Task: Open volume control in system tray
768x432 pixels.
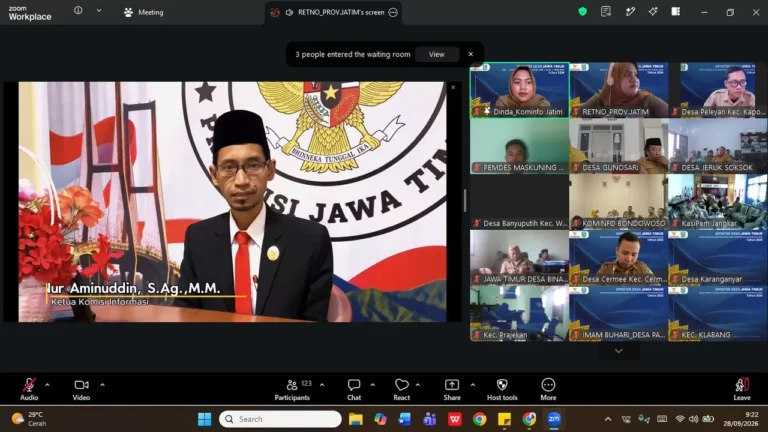Action: pos(694,419)
